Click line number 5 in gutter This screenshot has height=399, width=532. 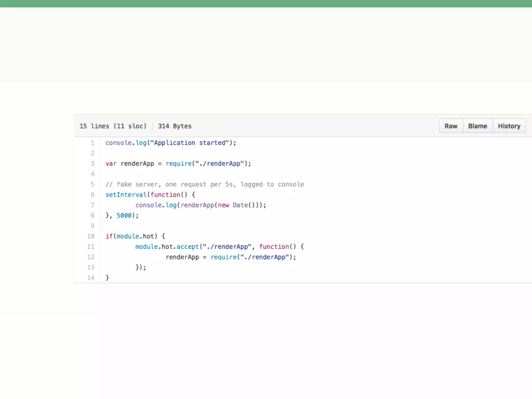[x=92, y=184]
